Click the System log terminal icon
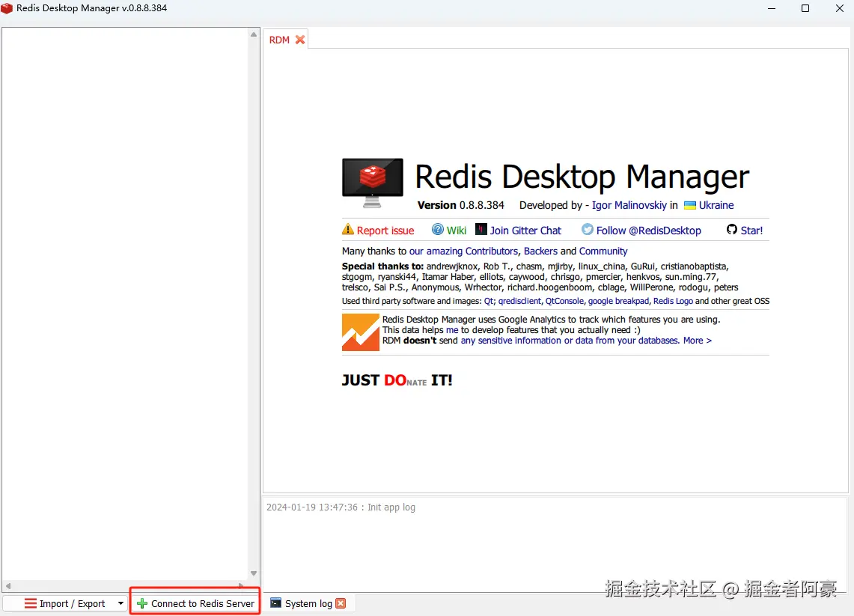 [x=276, y=603]
